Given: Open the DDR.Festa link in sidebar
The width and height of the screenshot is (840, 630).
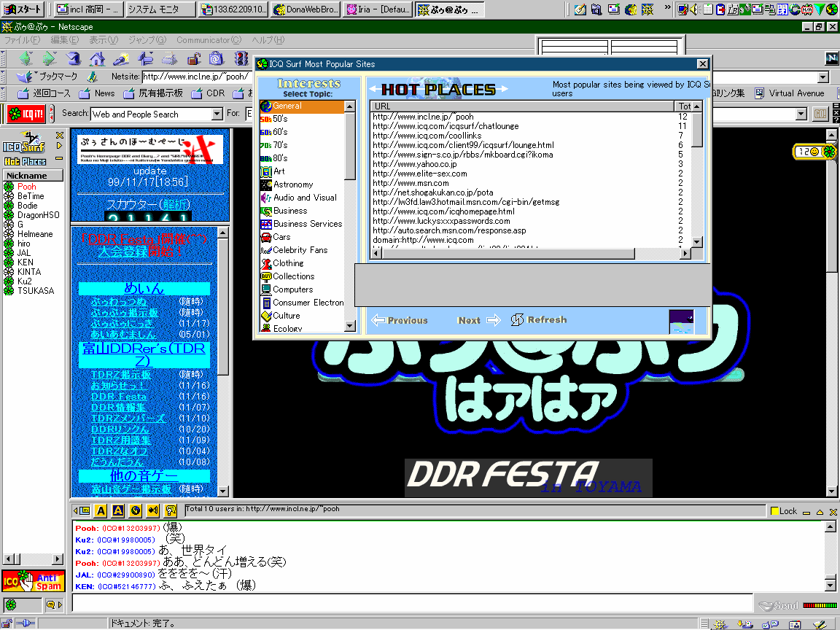Looking at the screenshot, I should point(118,397).
